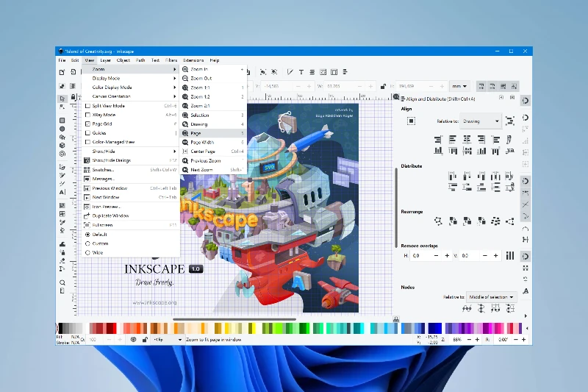Select the Text tool in the toolbox
Image resolution: width=588 pixels, height=392 pixels.
click(62, 192)
